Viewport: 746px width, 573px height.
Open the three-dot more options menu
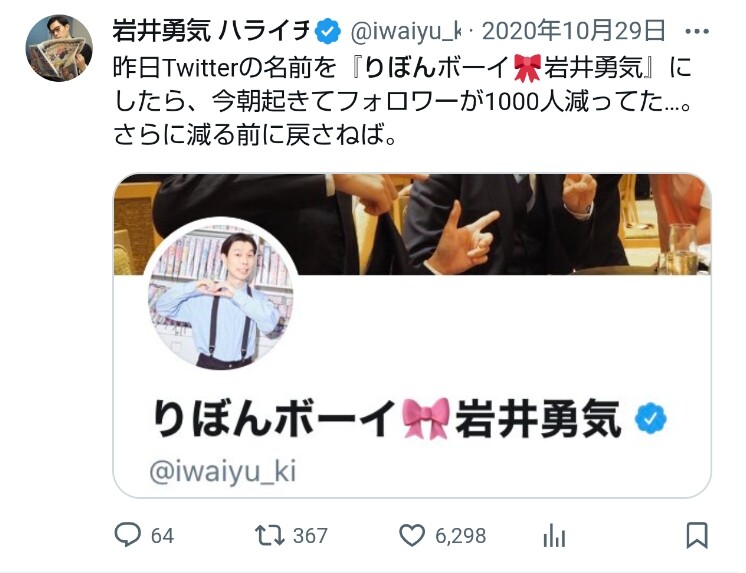(x=697, y=31)
